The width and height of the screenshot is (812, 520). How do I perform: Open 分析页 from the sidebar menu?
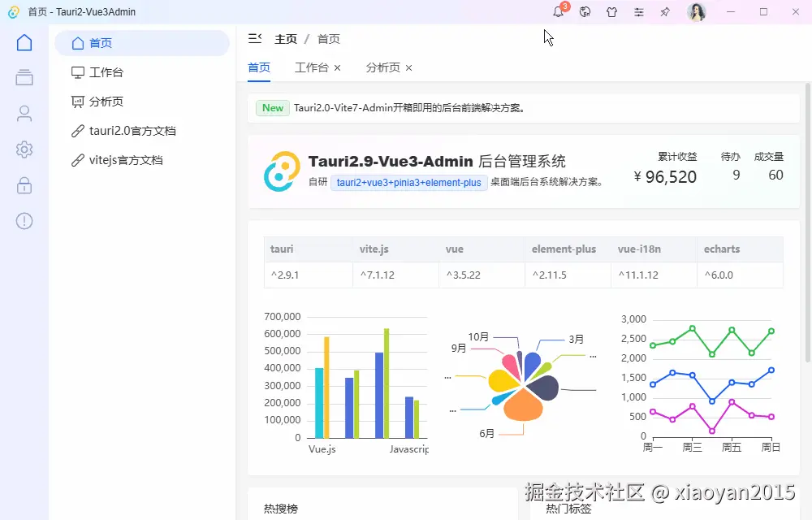pyautogui.click(x=106, y=102)
